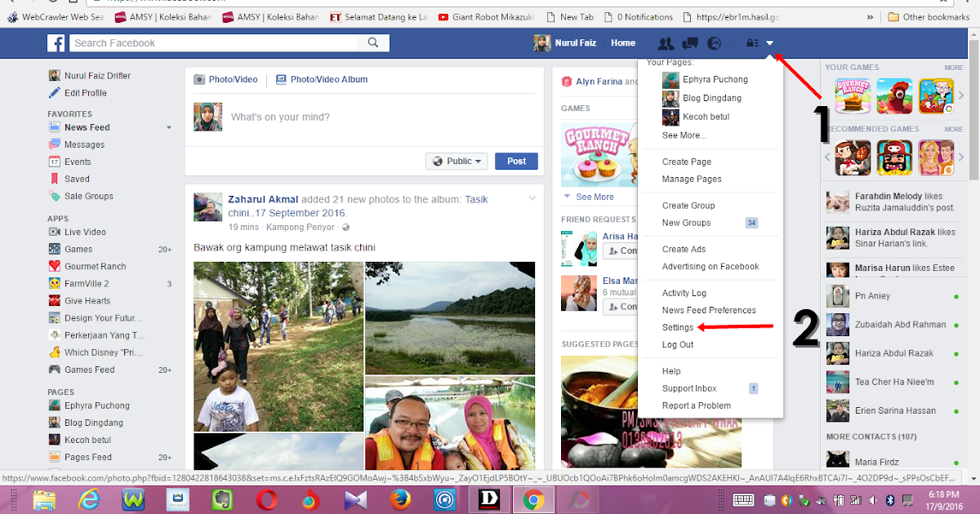This screenshot has width=980, height=514.
Task: Open the lake photo thumbnail in post
Action: [450, 317]
